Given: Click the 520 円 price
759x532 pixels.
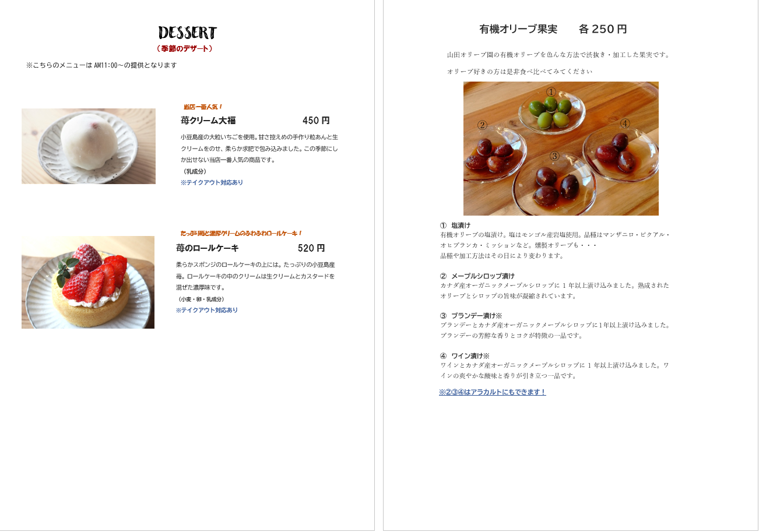Looking at the screenshot, I should click(311, 248).
